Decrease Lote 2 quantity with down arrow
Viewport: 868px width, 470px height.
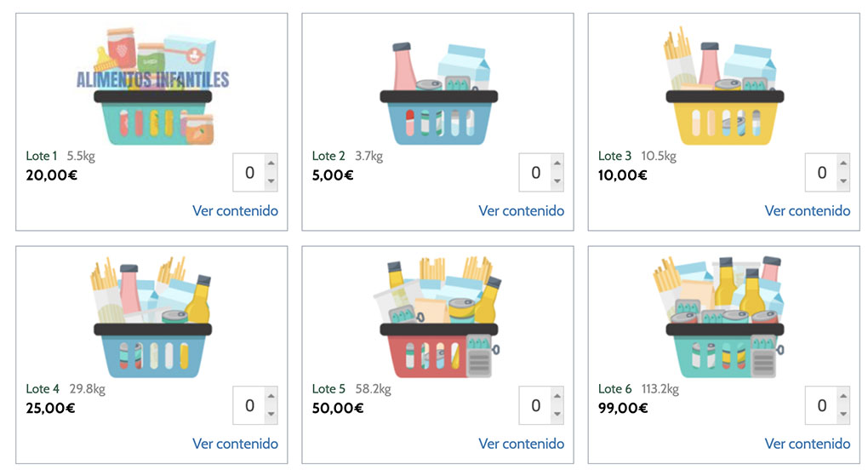click(557, 181)
